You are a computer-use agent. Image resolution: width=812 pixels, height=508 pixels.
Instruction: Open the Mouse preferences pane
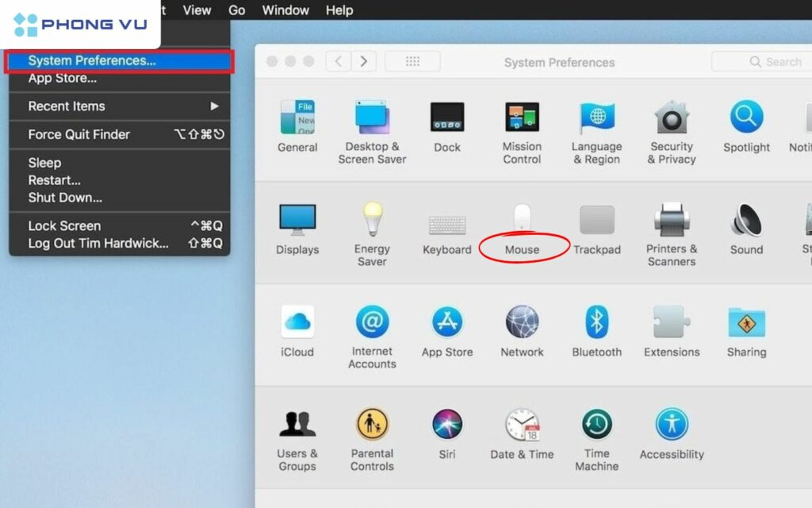pos(522,230)
